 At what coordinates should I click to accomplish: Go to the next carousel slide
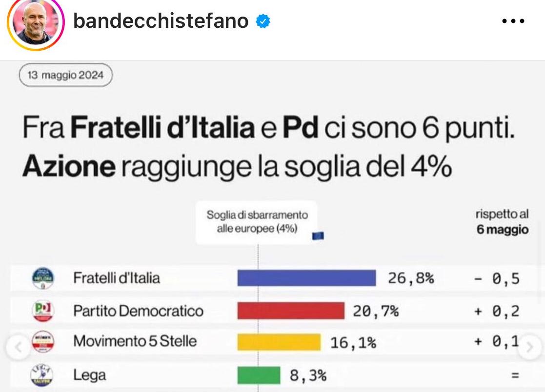click(x=529, y=348)
